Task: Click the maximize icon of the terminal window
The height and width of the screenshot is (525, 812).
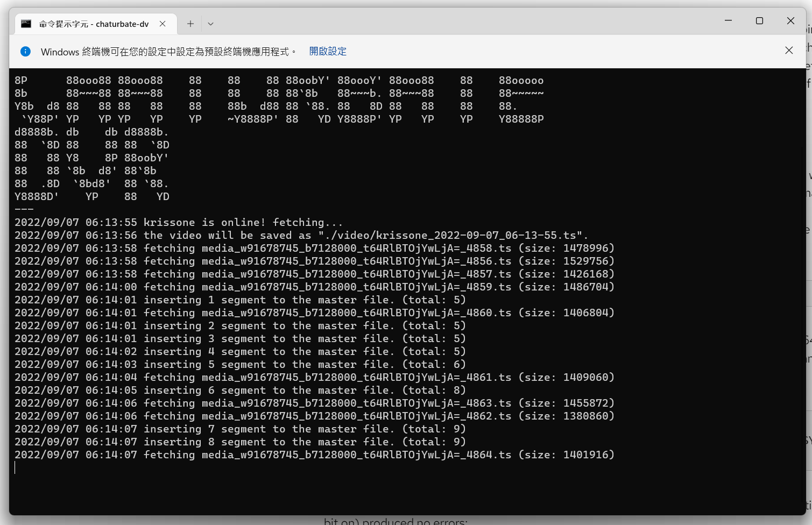Action: [x=759, y=20]
